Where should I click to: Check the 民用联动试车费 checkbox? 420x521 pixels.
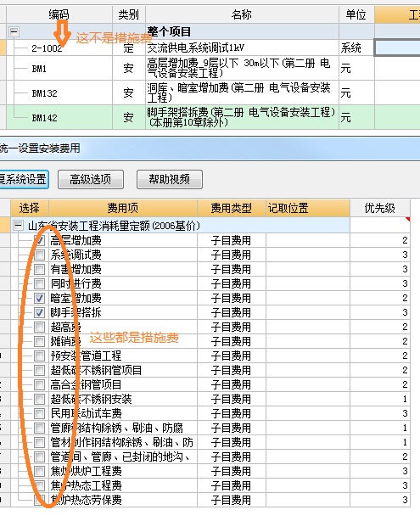coord(40,414)
